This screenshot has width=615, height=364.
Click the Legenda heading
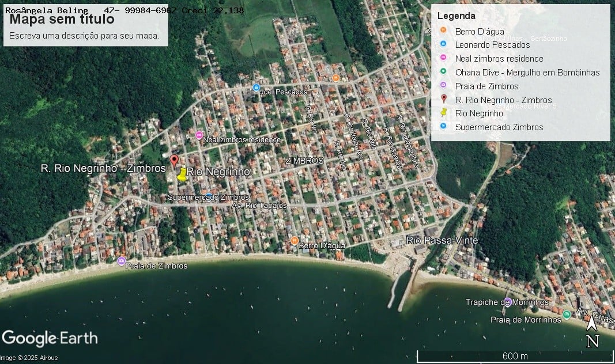pos(456,16)
